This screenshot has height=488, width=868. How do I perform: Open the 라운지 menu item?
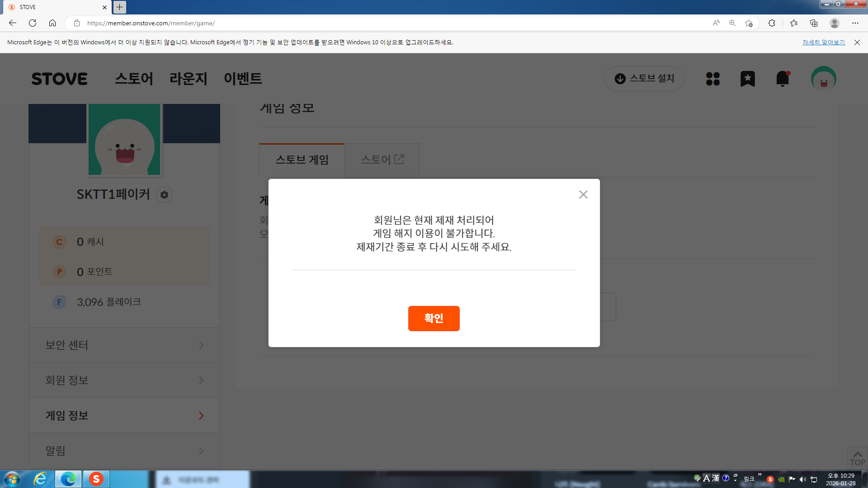point(188,79)
